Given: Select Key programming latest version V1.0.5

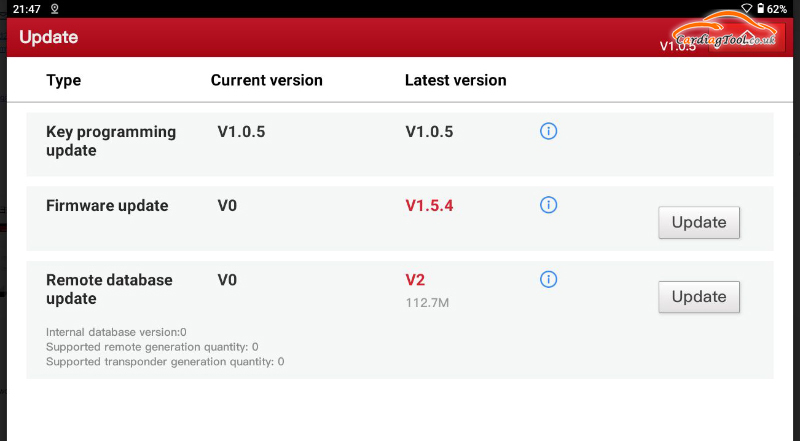Looking at the screenshot, I should click(x=429, y=132).
